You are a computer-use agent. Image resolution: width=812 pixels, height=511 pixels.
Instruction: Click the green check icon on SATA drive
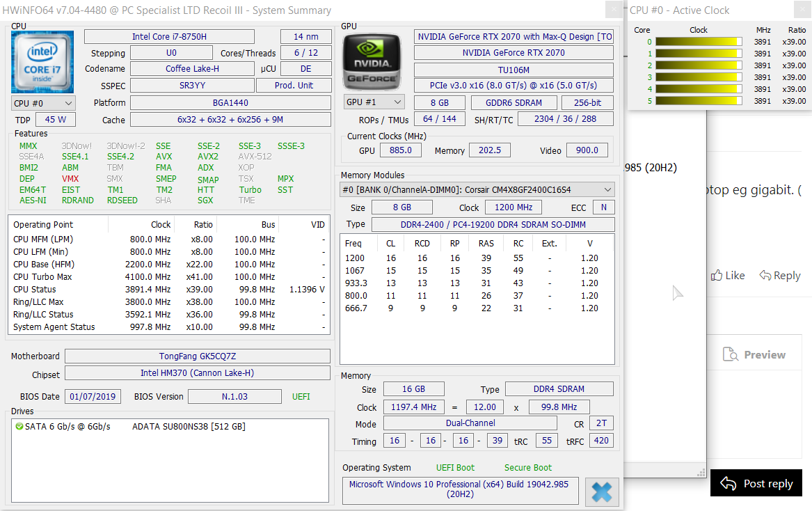(19, 427)
